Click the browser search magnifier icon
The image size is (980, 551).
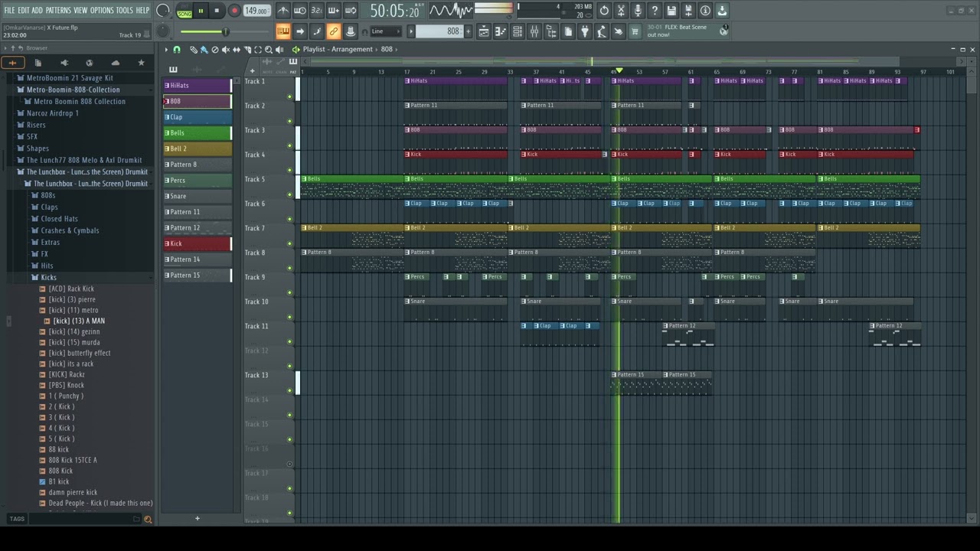(x=148, y=519)
